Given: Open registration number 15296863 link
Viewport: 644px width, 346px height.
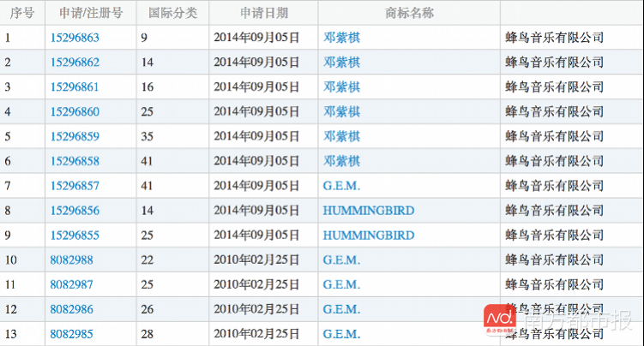Looking at the screenshot, I should coord(75,38).
